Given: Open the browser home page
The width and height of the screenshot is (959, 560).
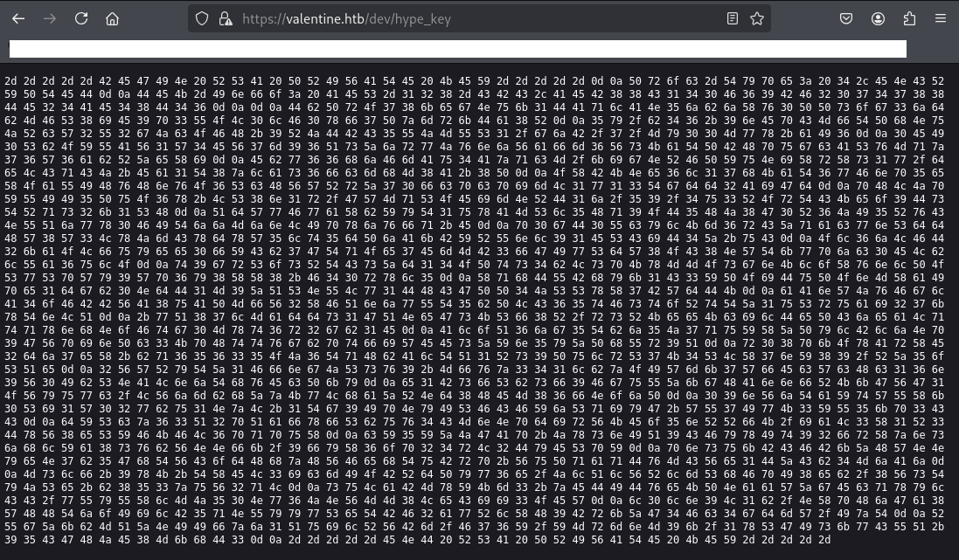Looking at the screenshot, I should pyautogui.click(x=112, y=18).
